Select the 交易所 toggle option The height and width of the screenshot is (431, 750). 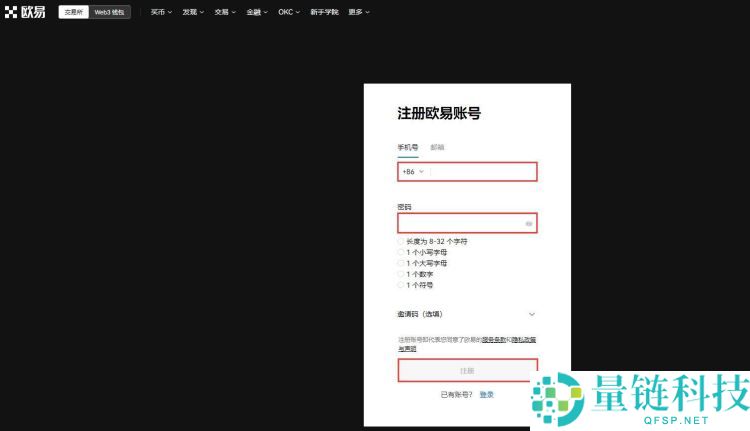click(74, 12)
